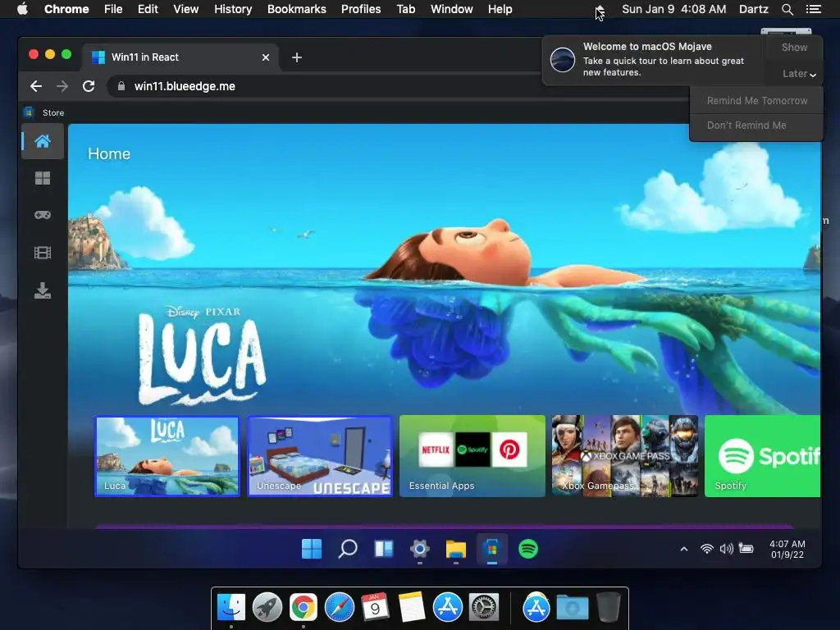Open the Movies film sidebar icon
The height and width of the screenshot is (630, 840).
click(x=43, y=253)
